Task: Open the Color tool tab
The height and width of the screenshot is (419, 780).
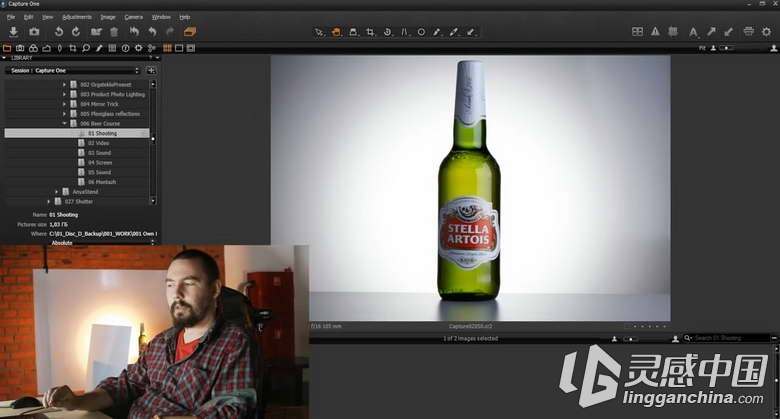Action: pyautogui.click(x=33, y=48)
